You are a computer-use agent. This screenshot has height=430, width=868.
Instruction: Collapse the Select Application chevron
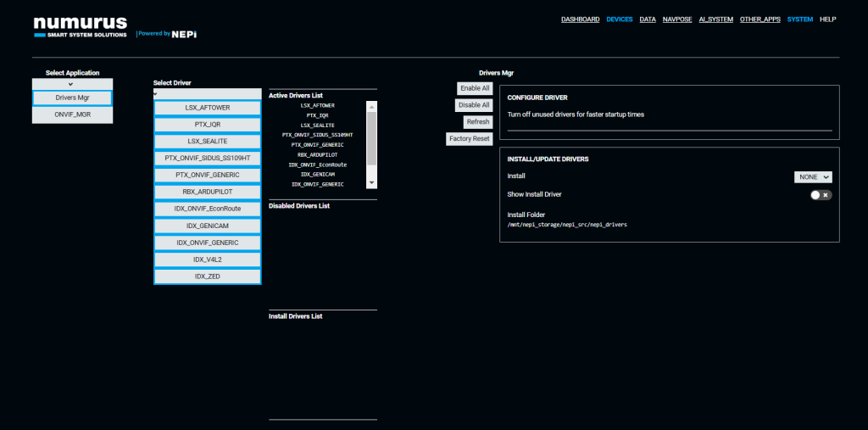(x=71, y=83)
